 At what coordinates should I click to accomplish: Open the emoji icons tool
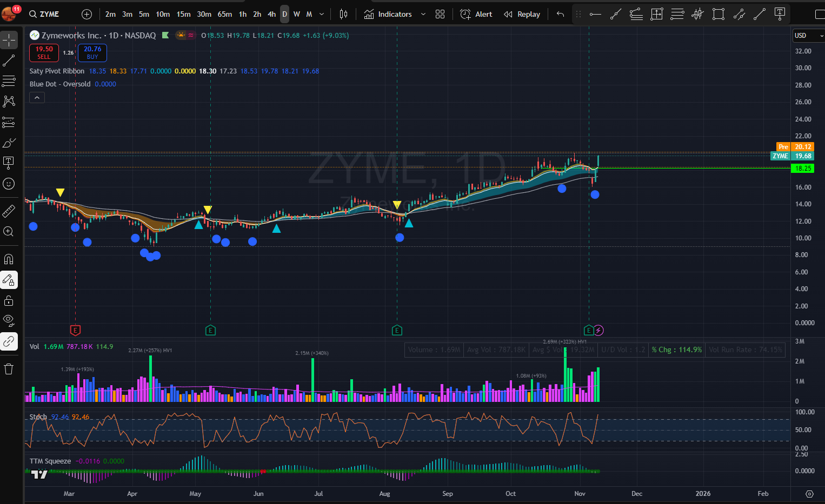pos(9,184)
